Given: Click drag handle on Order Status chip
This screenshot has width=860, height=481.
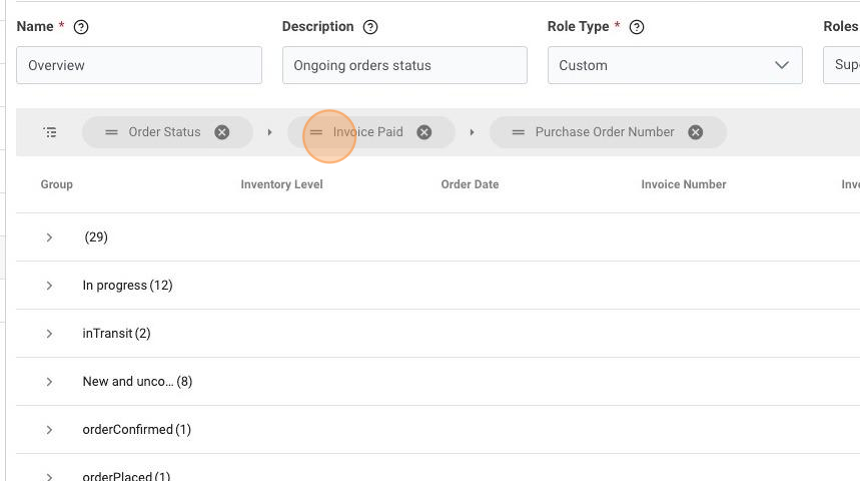Looking at the screenshot, I should click(x=111, y=132).
